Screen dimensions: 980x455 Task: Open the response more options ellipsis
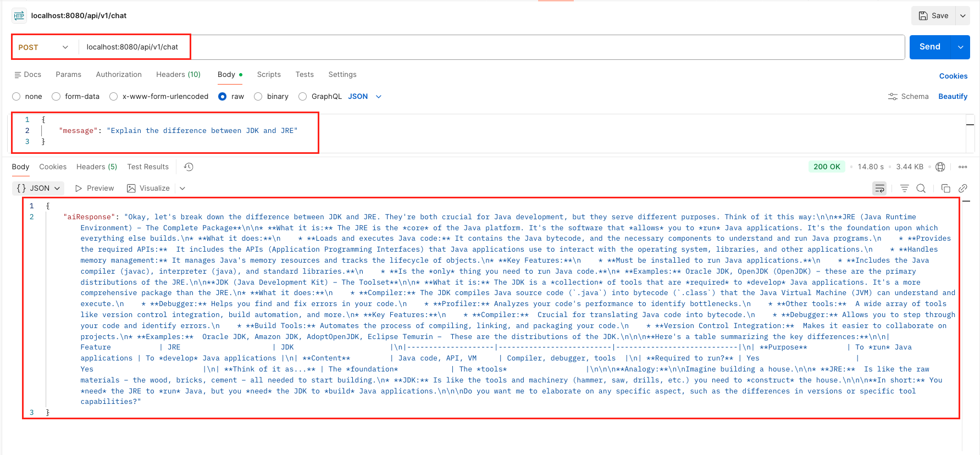pos(962,167)
